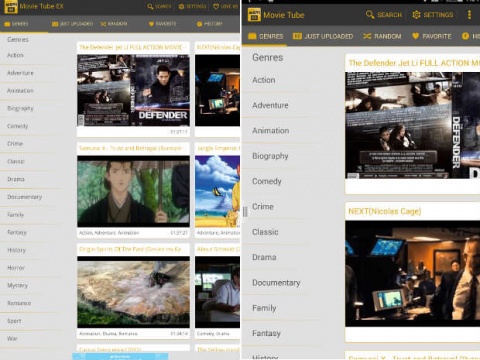Open Samurai X Trust and Betrayal thumbnail, left screen

133,191
